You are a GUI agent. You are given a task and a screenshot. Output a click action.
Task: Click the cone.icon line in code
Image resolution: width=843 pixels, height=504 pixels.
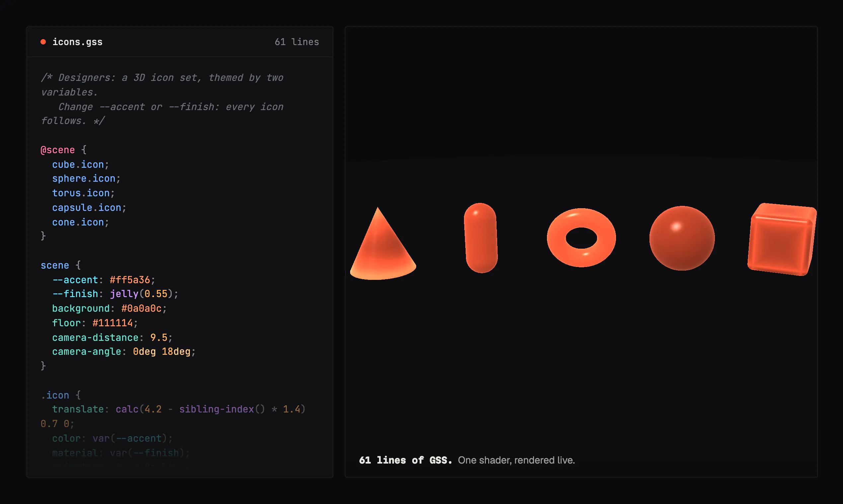[80, 222]
